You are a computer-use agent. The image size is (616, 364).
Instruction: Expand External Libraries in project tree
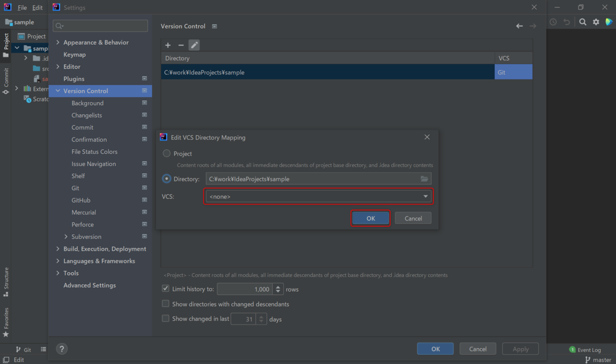(16, 89)
